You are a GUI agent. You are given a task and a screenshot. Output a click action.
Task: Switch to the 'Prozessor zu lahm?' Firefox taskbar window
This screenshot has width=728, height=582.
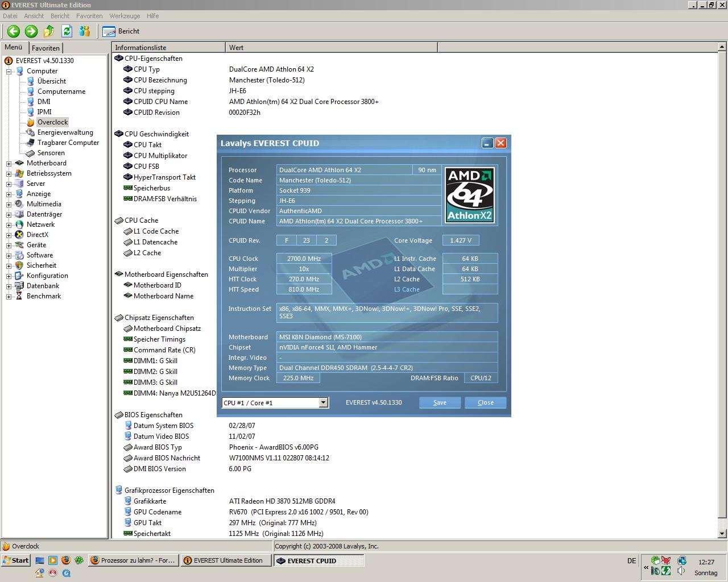pyautogui.click(x=134, y=560)
